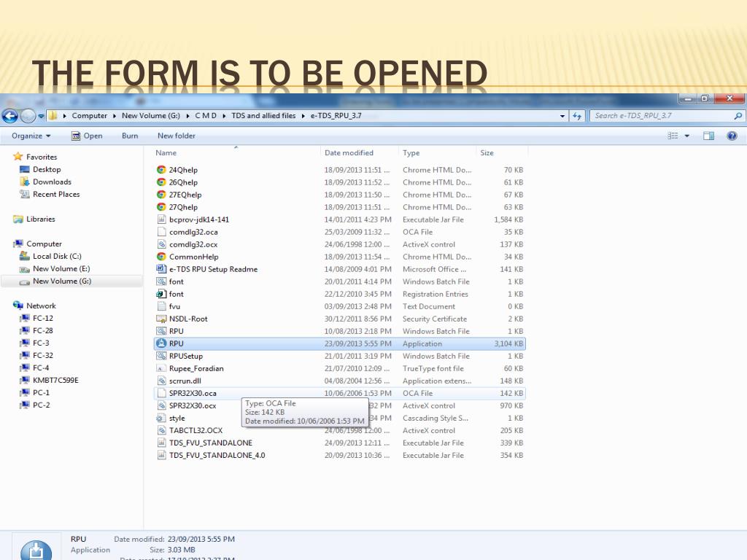Click the Open toolbar button

tap(87, 136)
